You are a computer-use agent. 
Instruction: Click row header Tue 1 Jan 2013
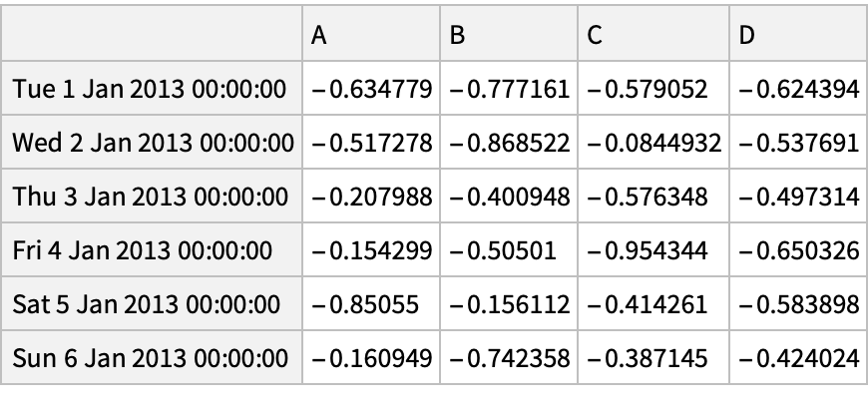(x=152, y=90)
